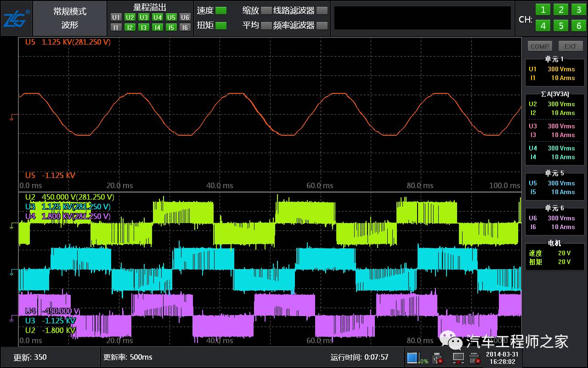Toggle the 频率滤波器 indicator

tap(322, 26)
